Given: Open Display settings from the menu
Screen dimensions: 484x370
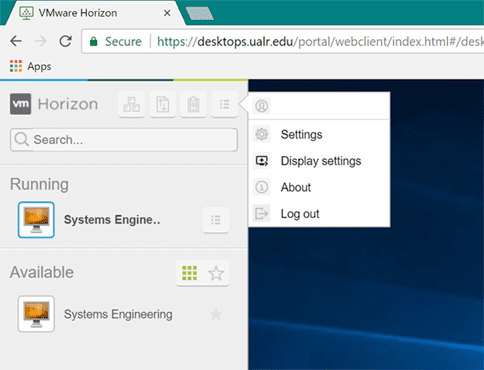Looking at the screenshot, I should 319,161.
